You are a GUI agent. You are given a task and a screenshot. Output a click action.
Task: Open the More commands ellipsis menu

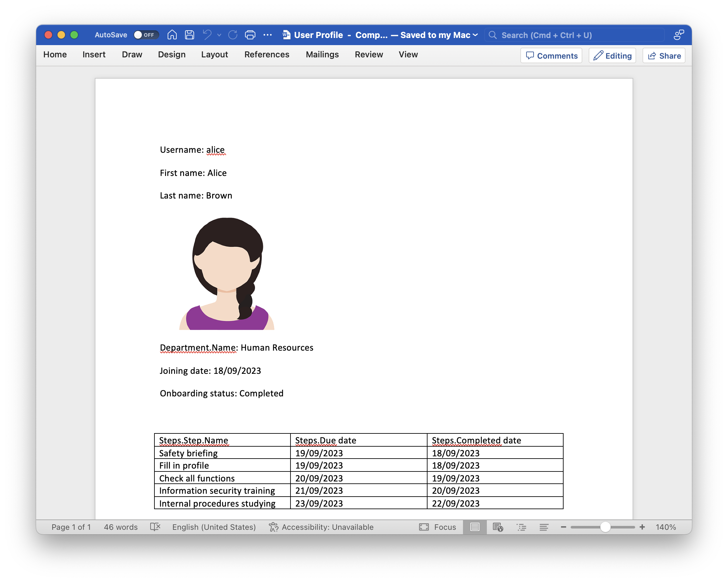pyautogui.click(x=267, y=35)
